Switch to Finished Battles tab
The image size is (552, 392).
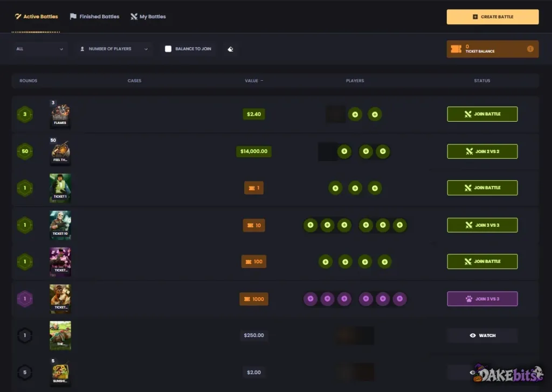pyautogui.click(x=94, y=17)
